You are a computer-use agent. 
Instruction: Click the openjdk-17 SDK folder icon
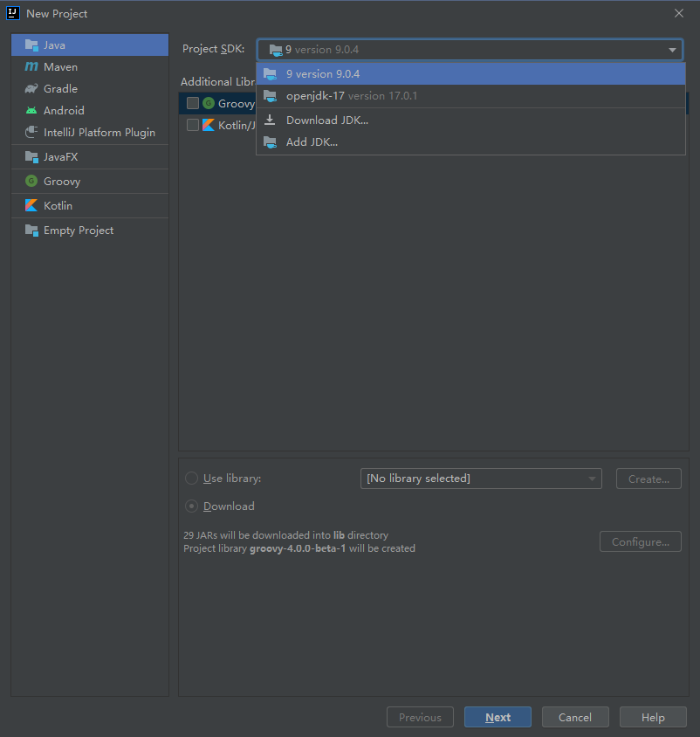tap(270, 96)
